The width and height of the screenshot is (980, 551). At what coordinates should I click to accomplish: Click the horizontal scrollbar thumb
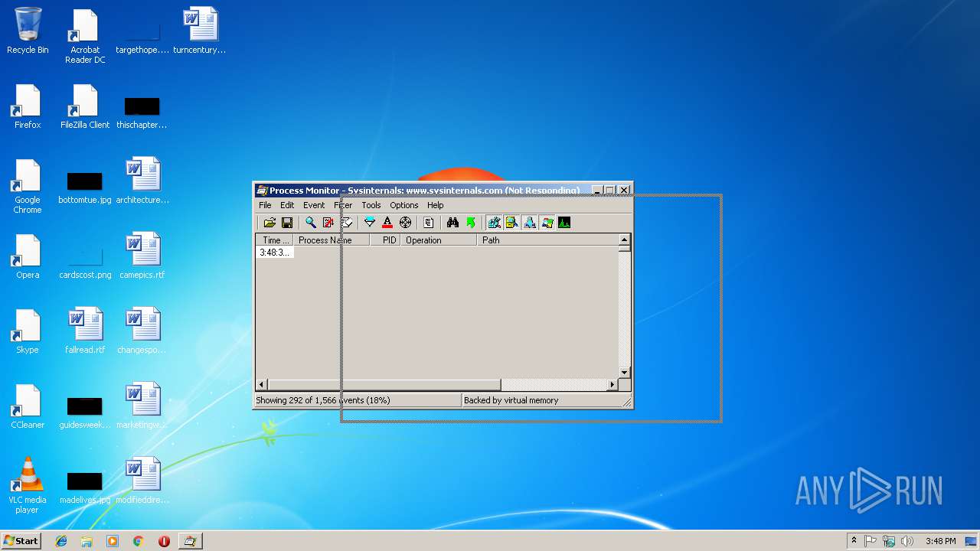pos(384,384)
